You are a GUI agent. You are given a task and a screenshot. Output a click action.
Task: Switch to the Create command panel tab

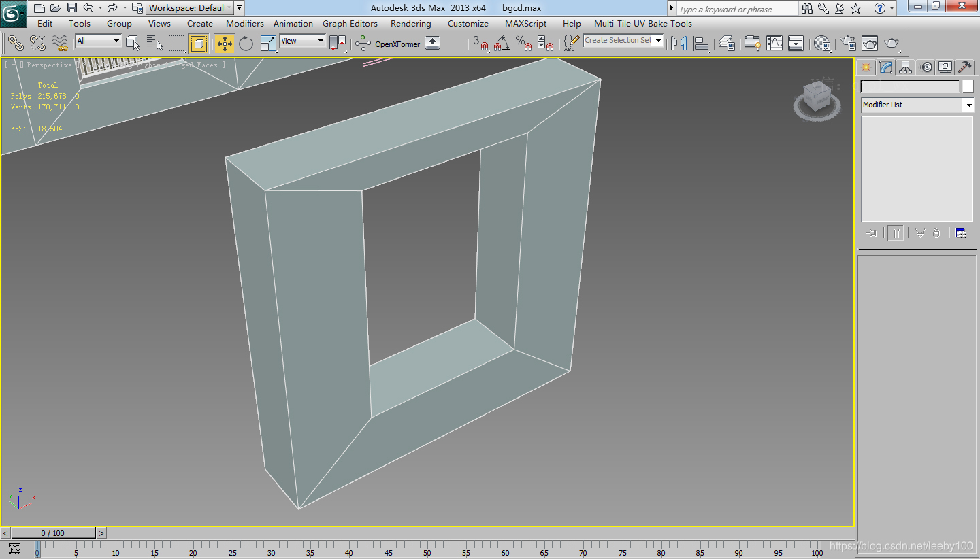pos(866,67)
